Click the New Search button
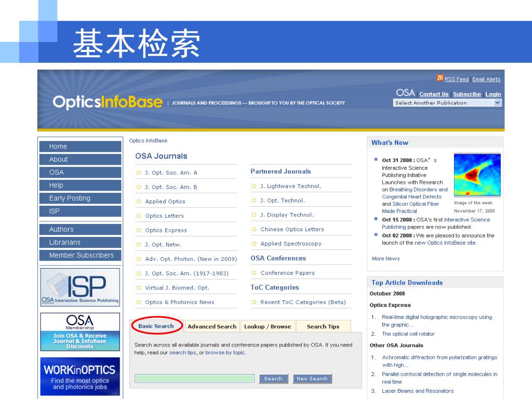Image resolution: width=532 pixels, height=399 pixels. click(x=312, y=379)
